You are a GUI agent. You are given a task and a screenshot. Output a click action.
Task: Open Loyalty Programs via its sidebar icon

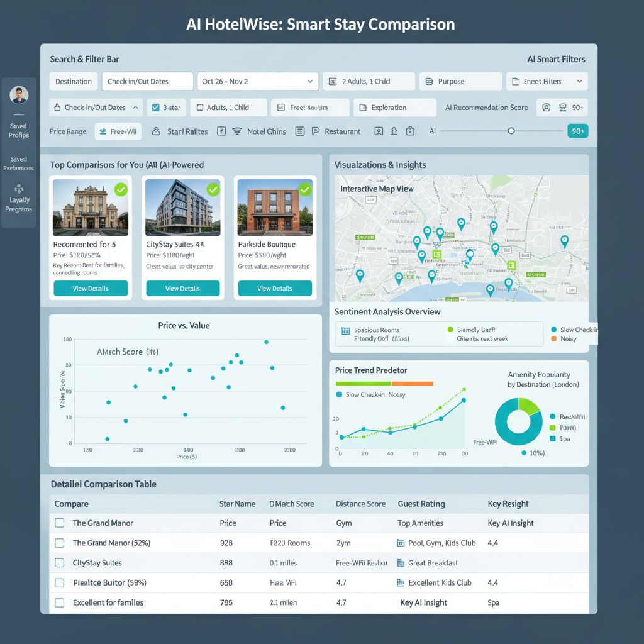(19, 189)
